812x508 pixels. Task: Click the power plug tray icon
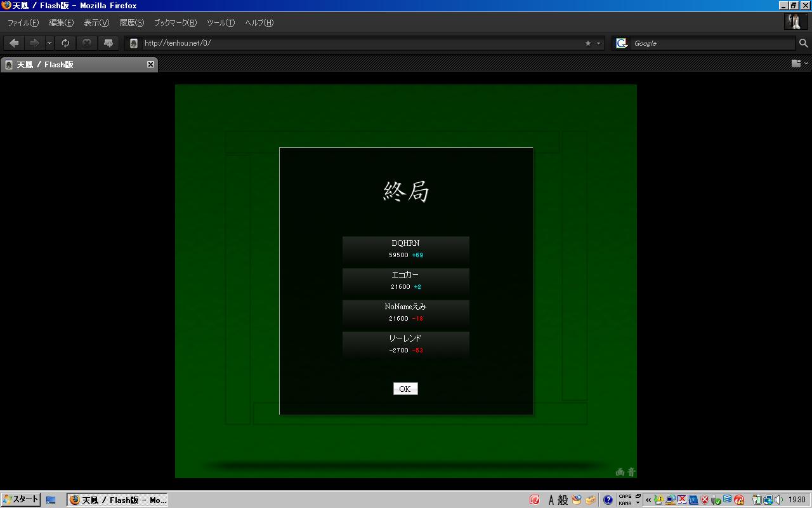pyautogui.click(x=756, y=500)
